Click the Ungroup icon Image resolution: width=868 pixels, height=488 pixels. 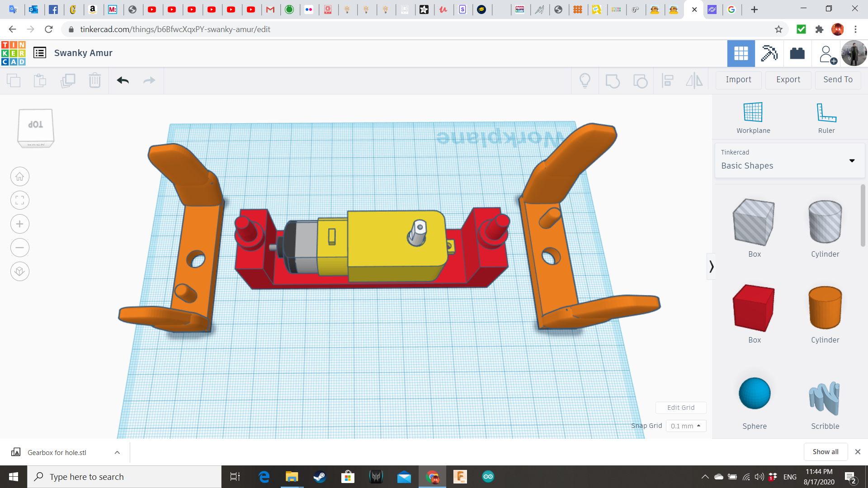click(640, 80)
